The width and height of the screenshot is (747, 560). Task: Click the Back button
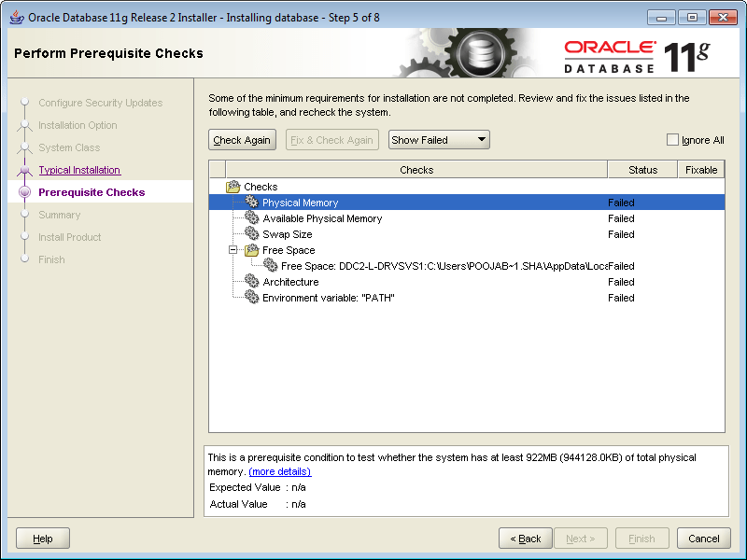pyautogui.click(x=525, y=539)
